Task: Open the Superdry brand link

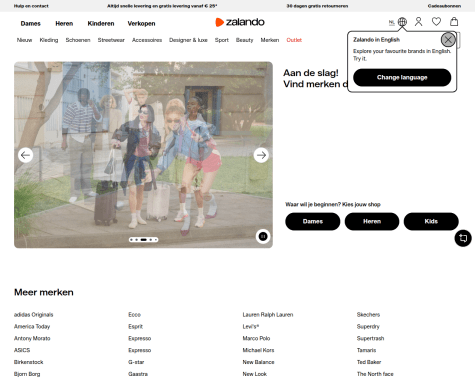Action: click(x=368, y=327)
